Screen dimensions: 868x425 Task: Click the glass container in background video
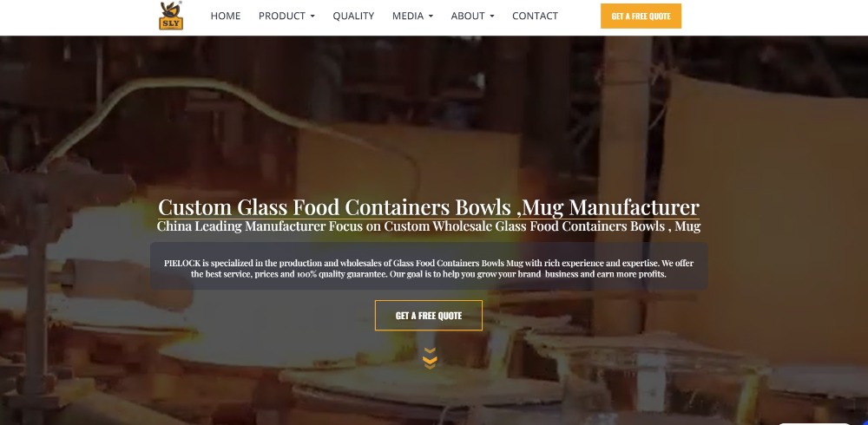tap(659, 382)
